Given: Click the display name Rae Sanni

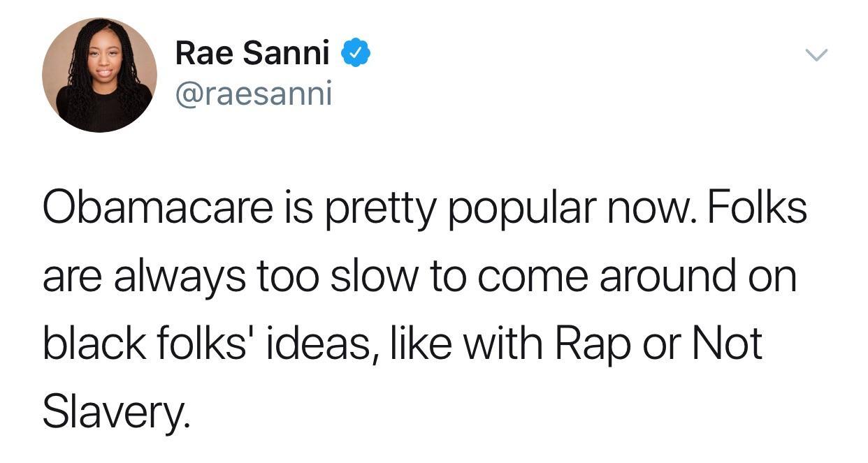Looking at the screenshot, I should pos(252,54).
